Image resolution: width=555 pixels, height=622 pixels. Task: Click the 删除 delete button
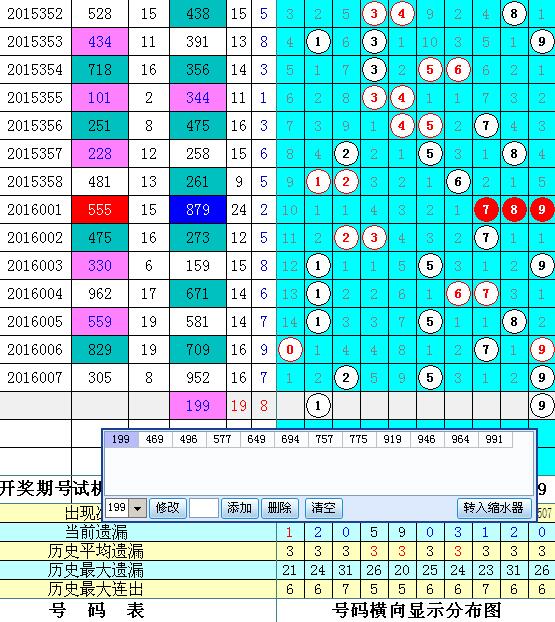pos(280,508)
